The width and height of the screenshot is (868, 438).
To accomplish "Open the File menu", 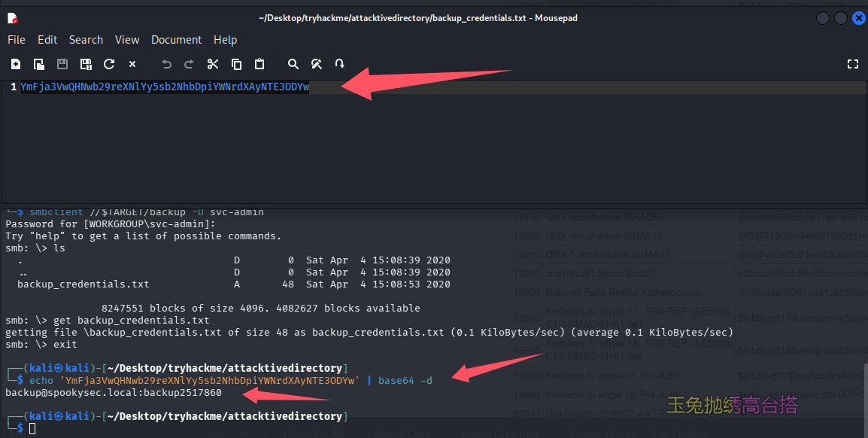I will 17,40.
